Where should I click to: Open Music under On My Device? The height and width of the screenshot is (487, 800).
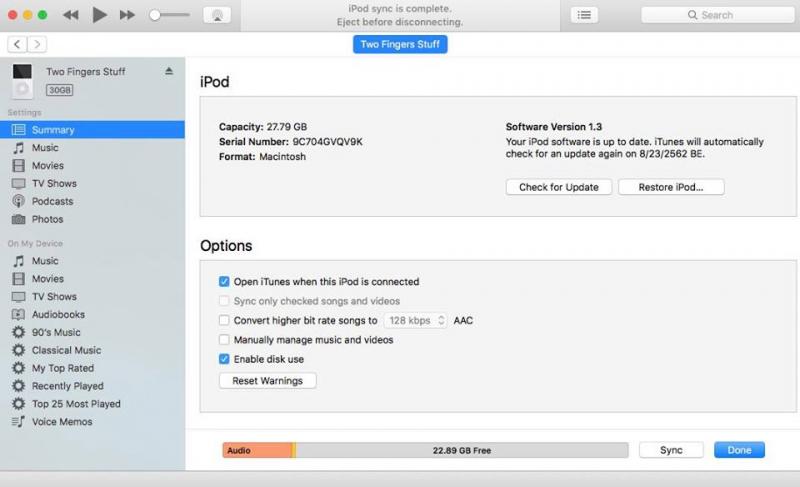click(92, 261)
